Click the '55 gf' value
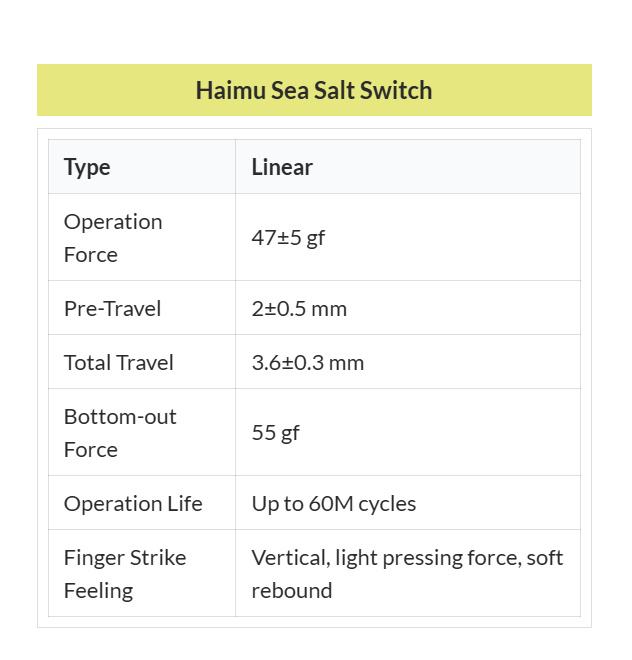The height and width of the screenshot is (660, 632). tap(276, 433)
